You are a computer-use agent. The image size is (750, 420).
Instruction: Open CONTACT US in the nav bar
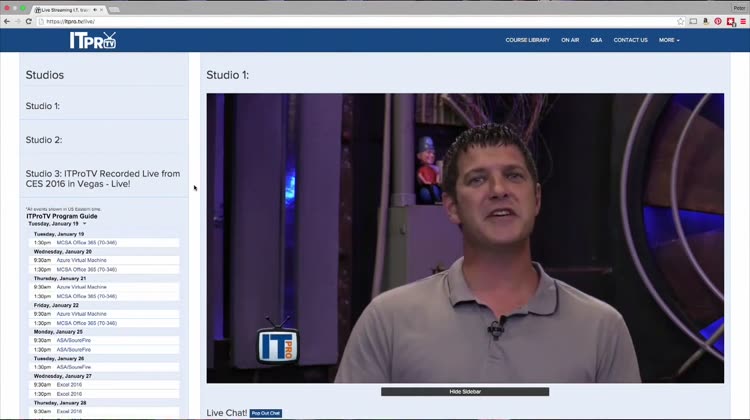pos(630,40)
